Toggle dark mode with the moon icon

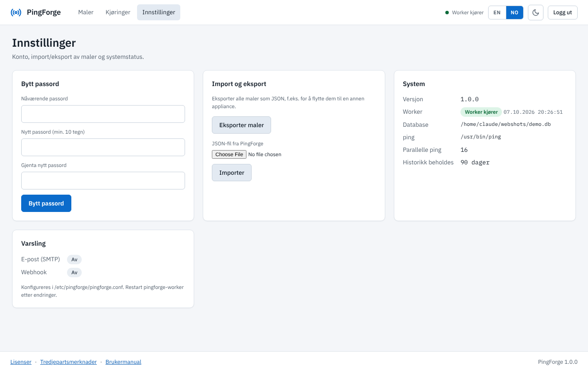click(536, 13)
